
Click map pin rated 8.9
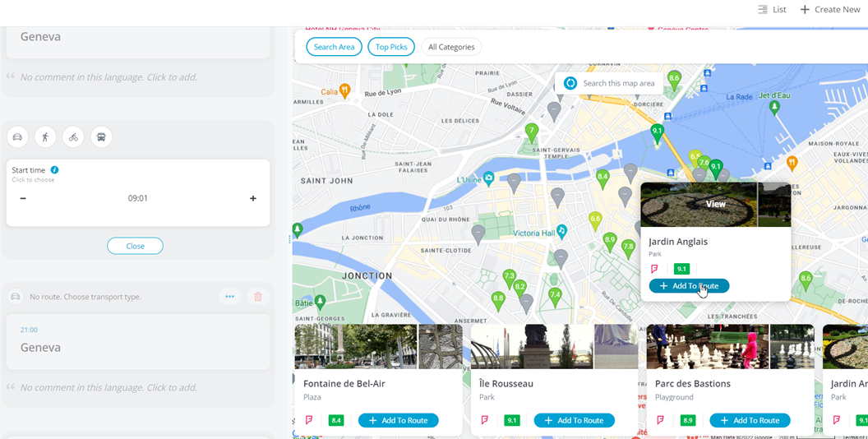coord(609,241)
